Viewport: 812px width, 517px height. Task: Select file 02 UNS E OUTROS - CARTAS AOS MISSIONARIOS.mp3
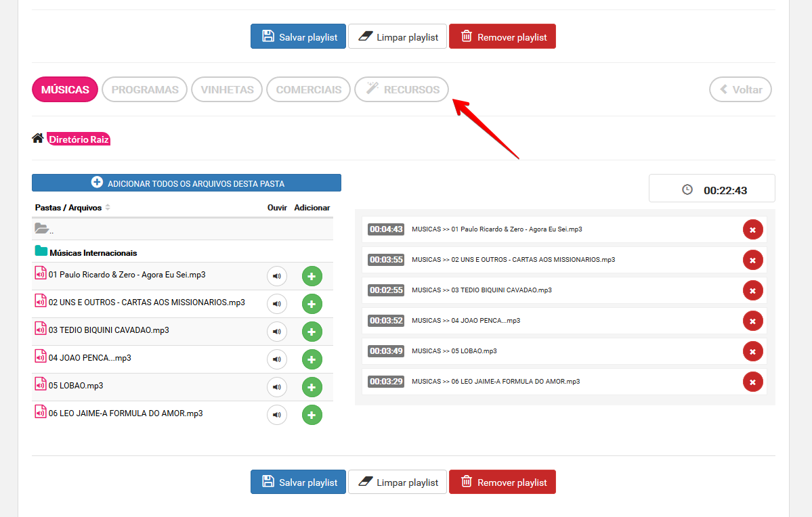[x=146, y=302]
